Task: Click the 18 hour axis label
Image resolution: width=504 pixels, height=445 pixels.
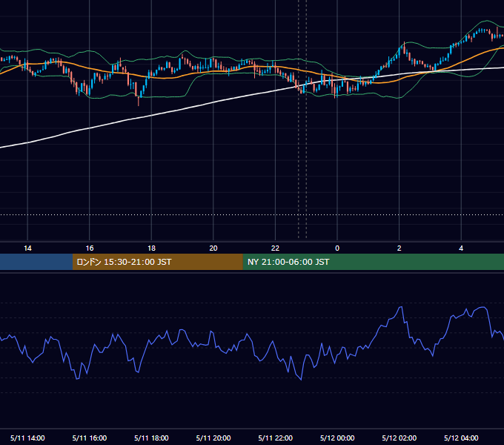Action: pyautogui.click(x=151, y=248)
